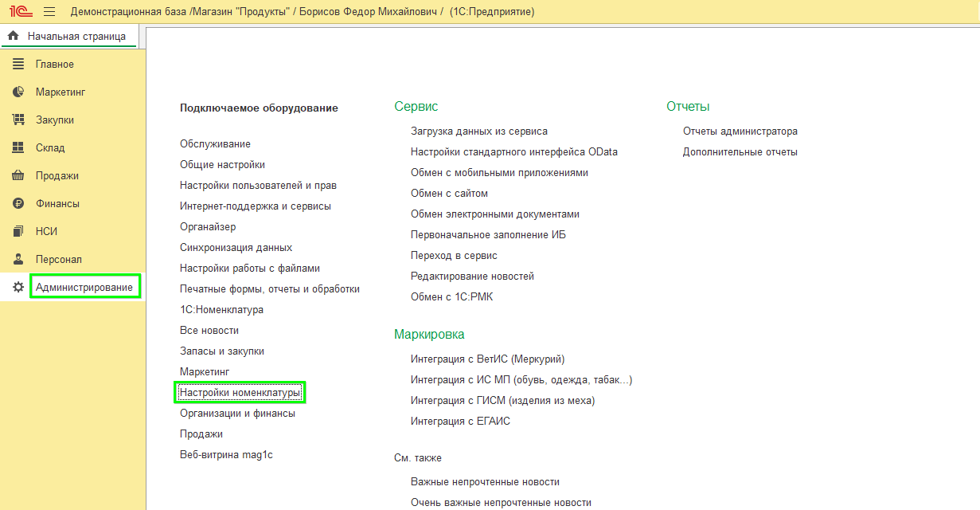Open Очень важные непрочтенные новости
Image resolution: width=980 pixels, height=510 pixels.
pos(501,502)
